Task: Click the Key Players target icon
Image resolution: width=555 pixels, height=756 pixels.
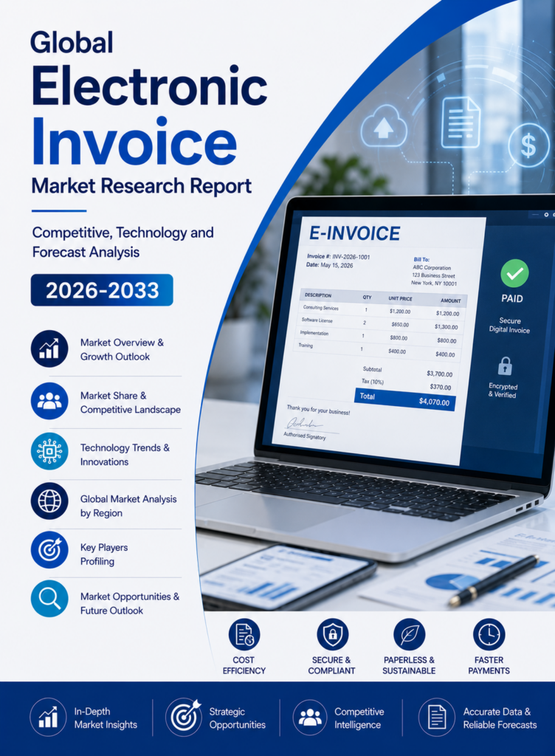Action: click(49, 550)
